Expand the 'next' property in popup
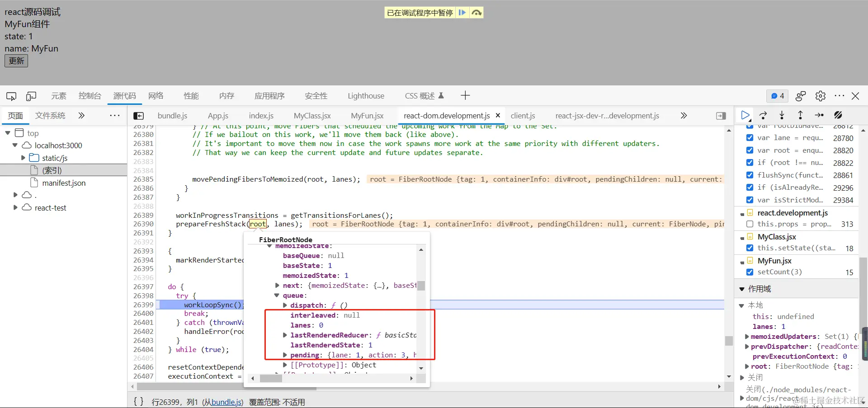This screenshot has height=408, width=868. pyautogui.click(x=277, y=286)
